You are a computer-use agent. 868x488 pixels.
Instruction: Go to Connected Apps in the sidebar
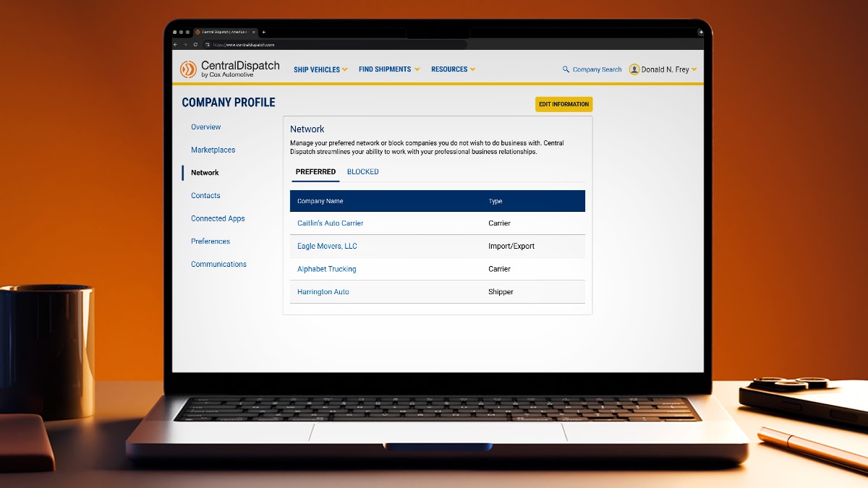218,218
